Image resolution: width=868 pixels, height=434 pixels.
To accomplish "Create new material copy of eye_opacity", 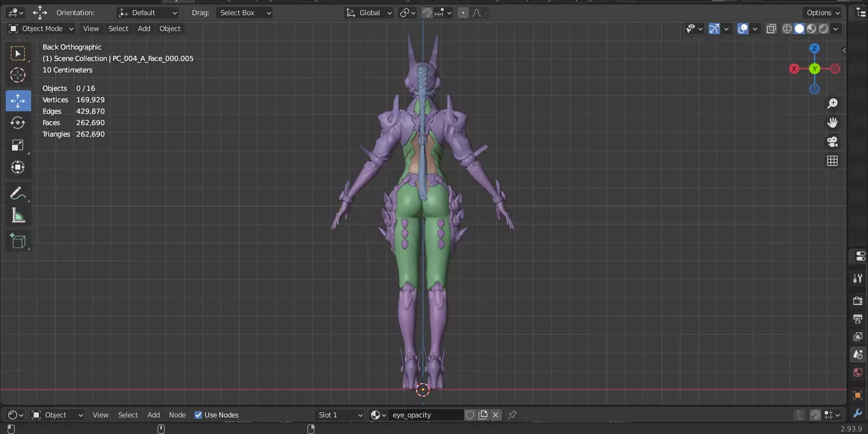I will pyautogui.click(x=483, y=415).
